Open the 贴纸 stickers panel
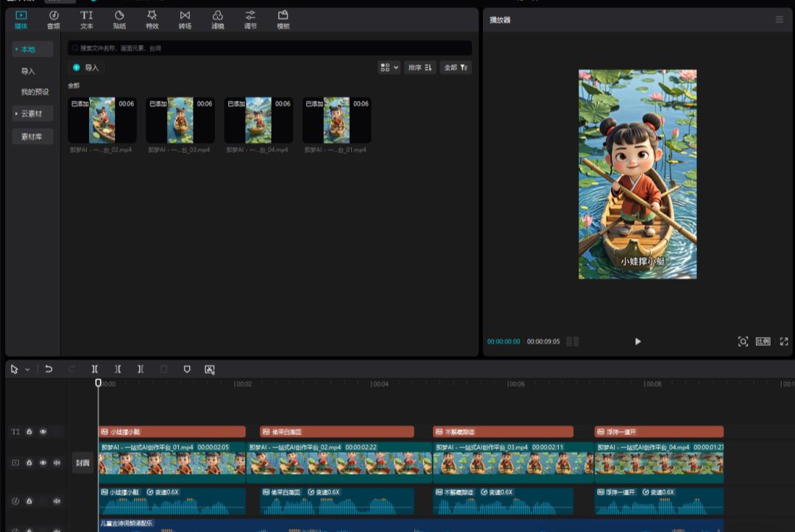 119,20
